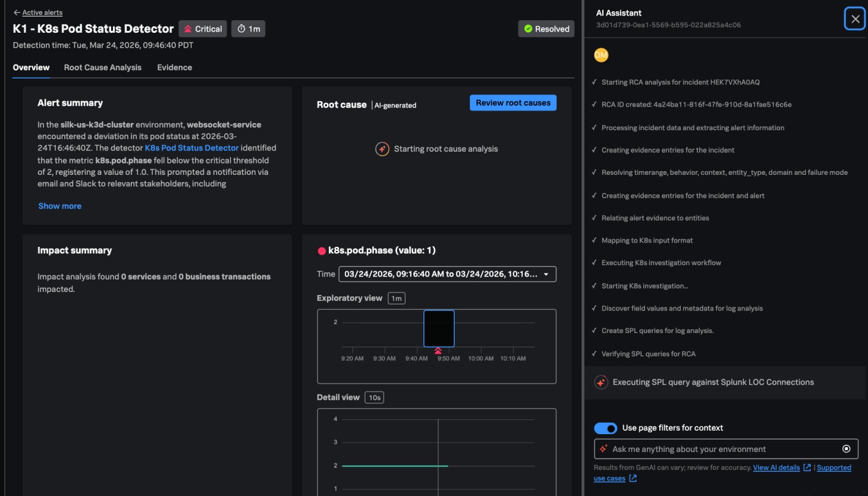868x496 pixels.
Task: Click the K1 - K8s Pod Status Detector title
Action: (x=93, y=29)
